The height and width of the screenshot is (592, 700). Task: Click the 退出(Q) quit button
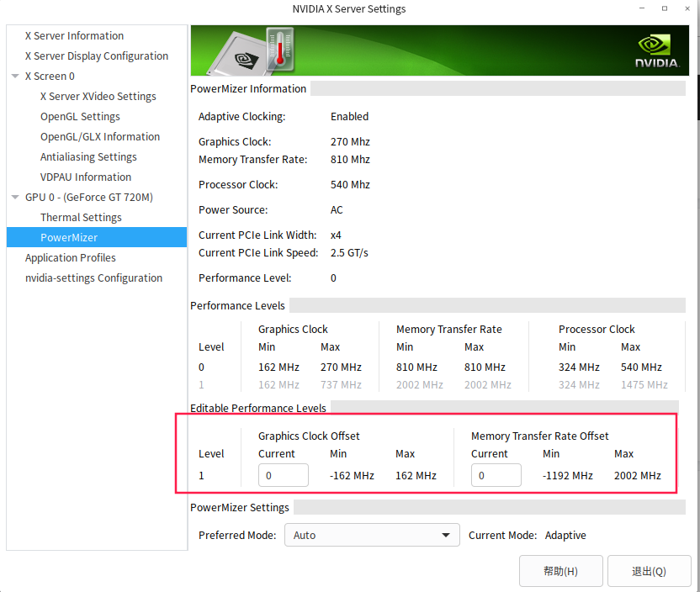pos(649,571)
